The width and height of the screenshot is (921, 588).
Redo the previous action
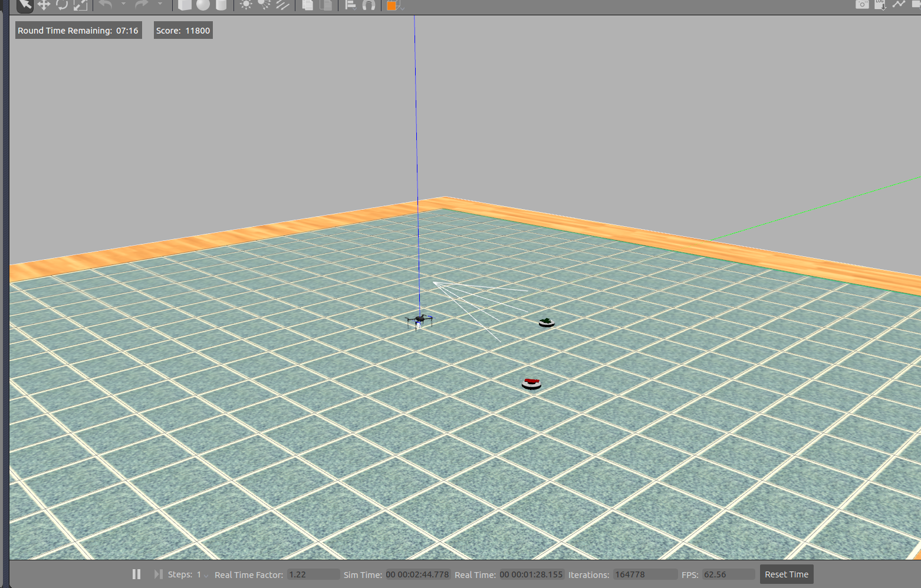(142, 5)
